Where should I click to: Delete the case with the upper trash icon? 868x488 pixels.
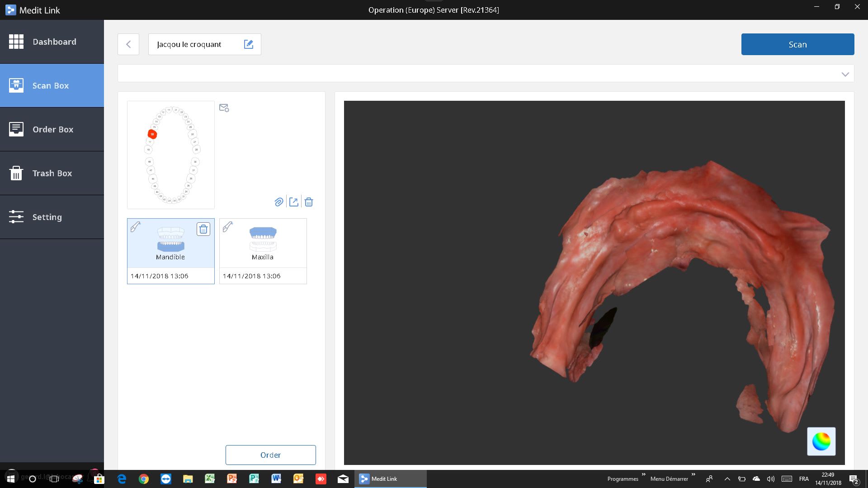point(309,202)
